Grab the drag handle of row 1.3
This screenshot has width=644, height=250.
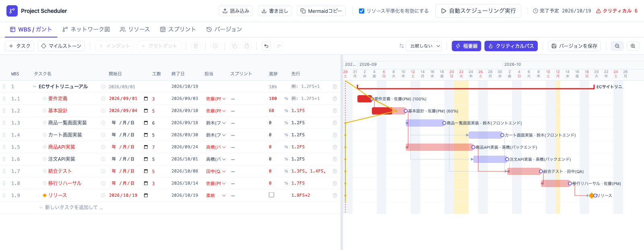tap(4, 123)
